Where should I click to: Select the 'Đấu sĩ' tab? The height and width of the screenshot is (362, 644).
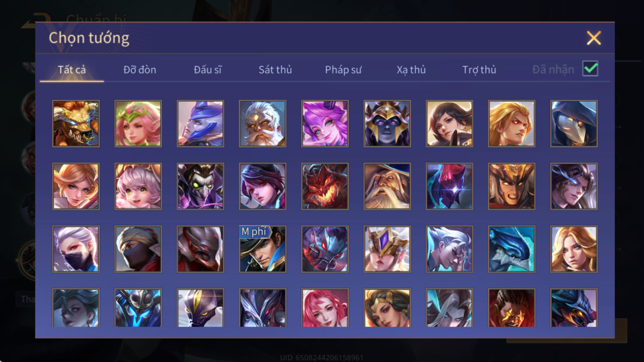coord(207,70)
